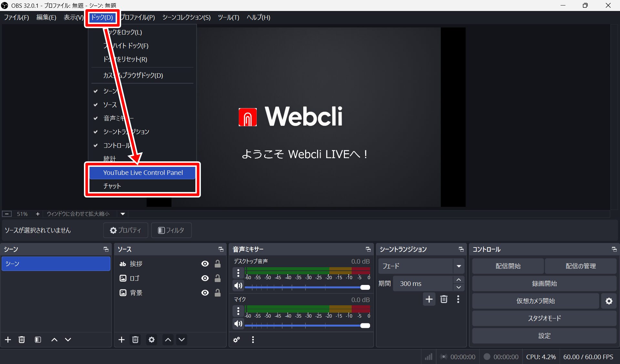Open the mic channel three-dot options
The image size is (620, 364).
pos(238,311)
